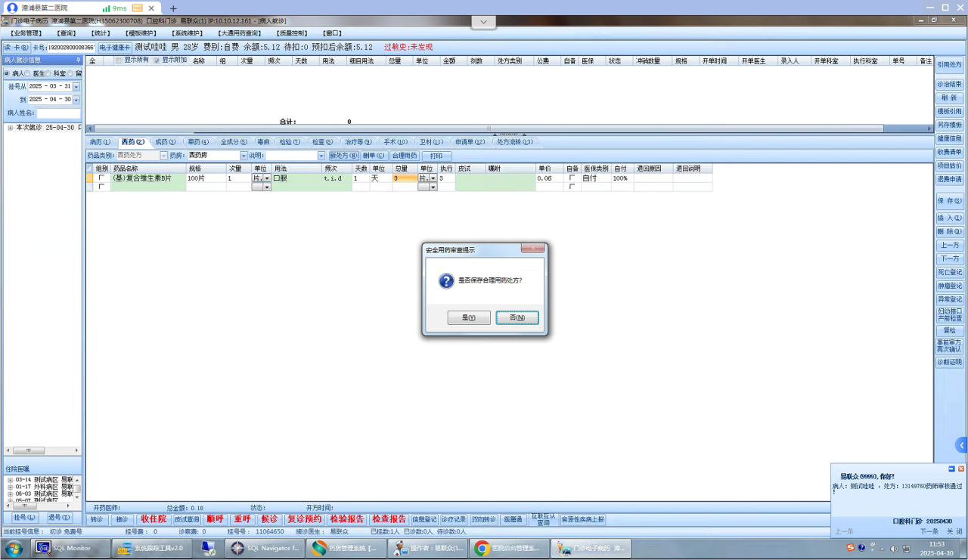Open 系统跟踪工具v2.0 from the taskbar
This screenshot has width=968, height=560.
click(x=152, y=549)
